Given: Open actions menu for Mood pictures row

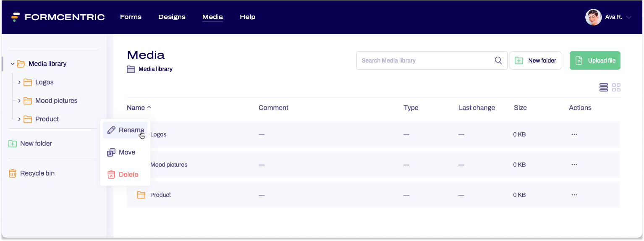Looking at the screenshot, I should click(574, 165).
